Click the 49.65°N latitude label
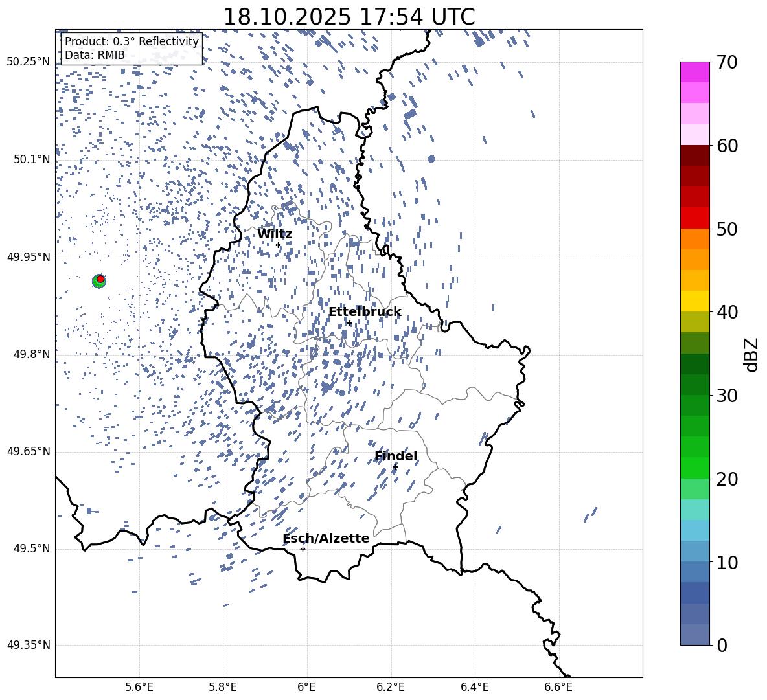 click(29, 451)
